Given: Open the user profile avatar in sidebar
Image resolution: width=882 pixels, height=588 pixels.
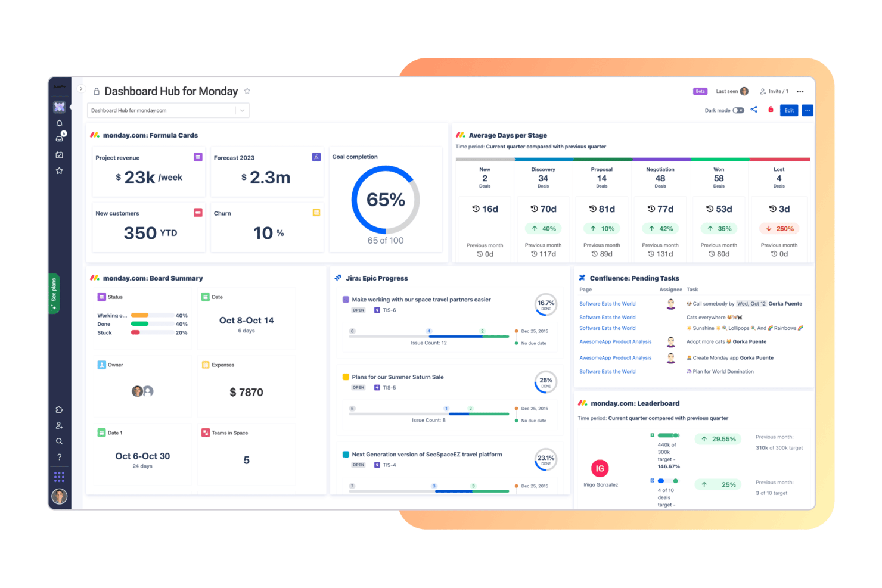Looking at the screenshot, I should (x=59, y=496).
